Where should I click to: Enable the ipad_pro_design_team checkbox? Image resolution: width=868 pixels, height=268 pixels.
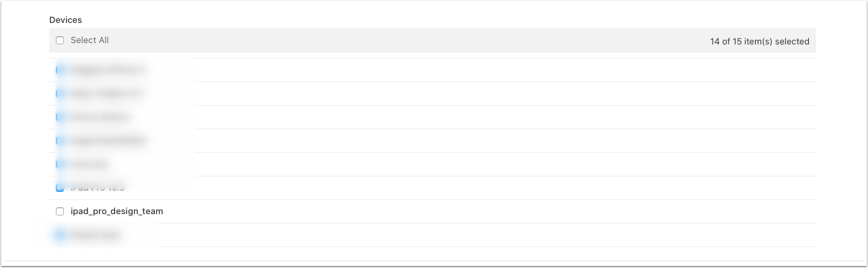(x=60, y=211)
